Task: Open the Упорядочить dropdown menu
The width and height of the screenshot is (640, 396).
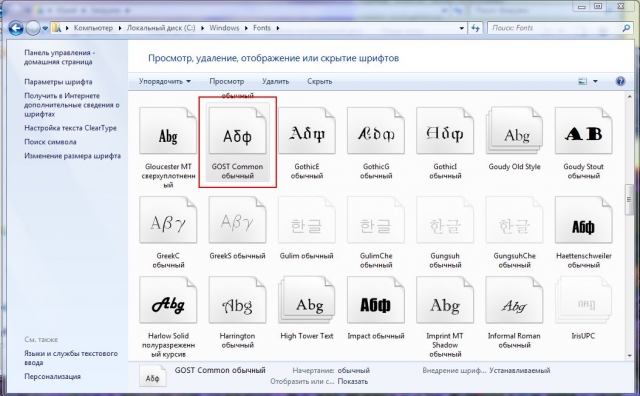Action: pos(164,81)
